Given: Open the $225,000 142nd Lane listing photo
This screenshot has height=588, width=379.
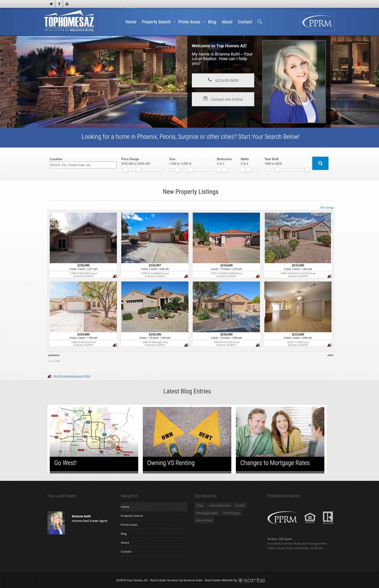Looking at the screenshot, I should pos(298,307).
